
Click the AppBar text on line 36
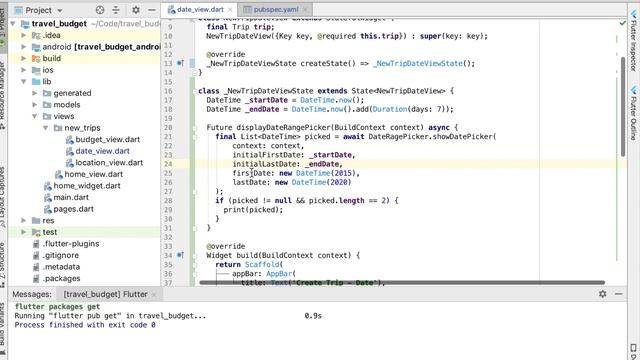pos(279,273)
